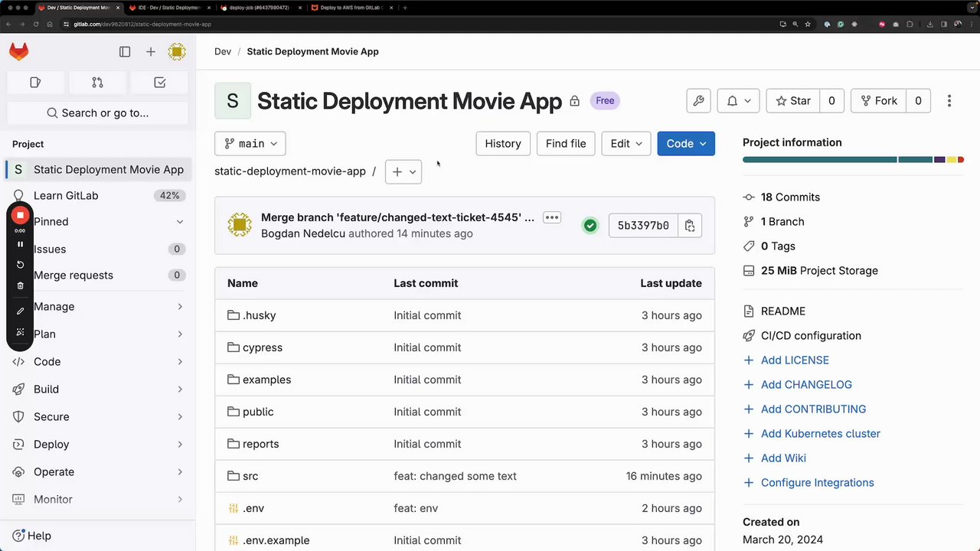Expand the commit message ellipsis toggle
The height and width of the screenshot is (551, 980).
552,218
